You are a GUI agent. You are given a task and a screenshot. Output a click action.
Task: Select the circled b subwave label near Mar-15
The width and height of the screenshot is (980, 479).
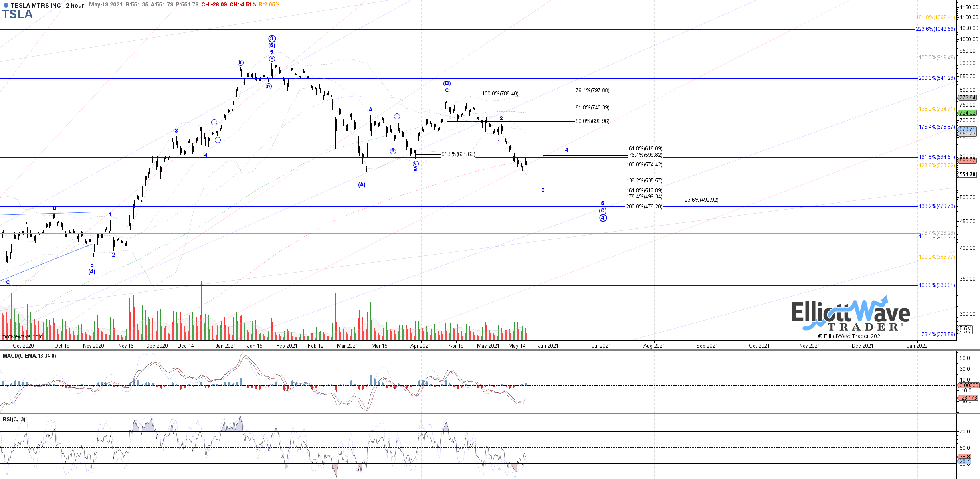[x=397, y=116]
